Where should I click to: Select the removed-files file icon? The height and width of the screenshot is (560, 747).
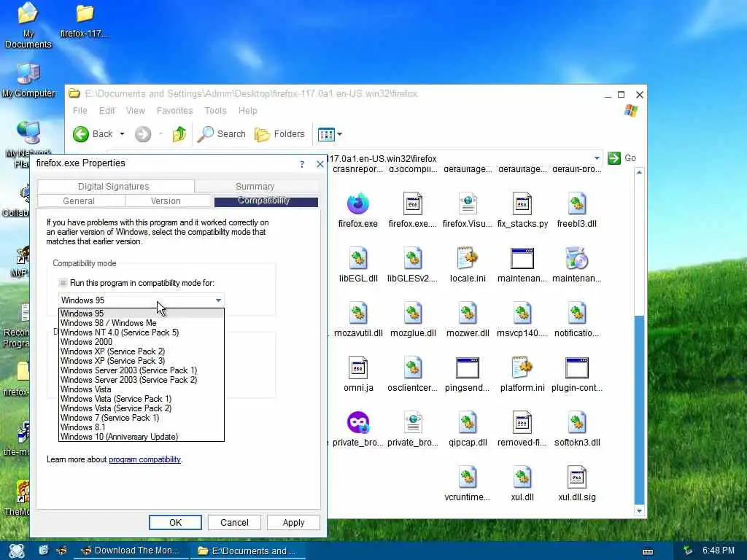[x=522, y=423]
